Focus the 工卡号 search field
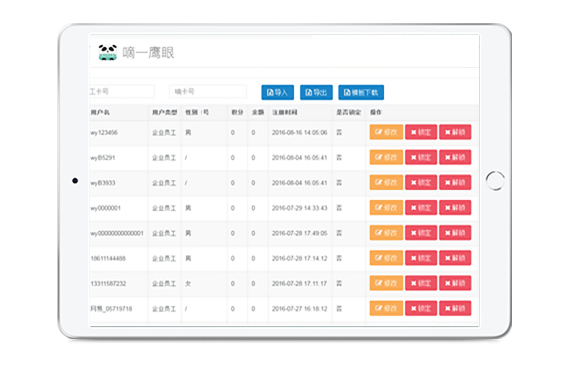 pos(122,92)
